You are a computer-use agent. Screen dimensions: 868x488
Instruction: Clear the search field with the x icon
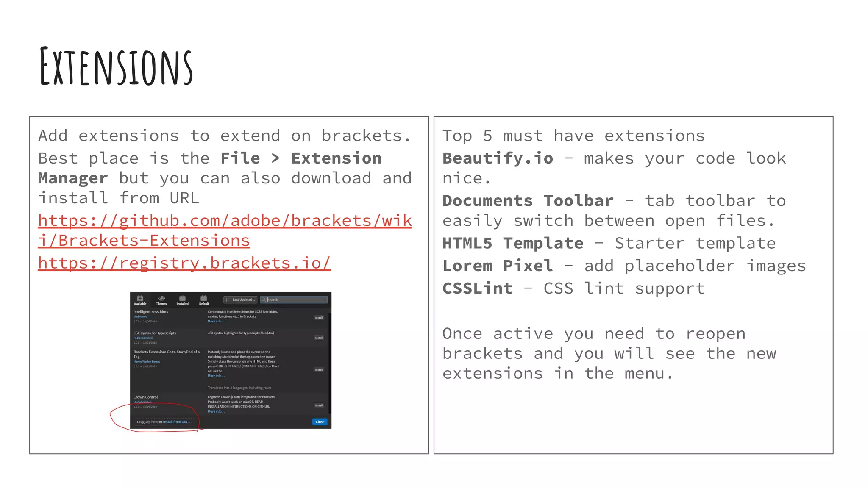click(x=324, y=299)
